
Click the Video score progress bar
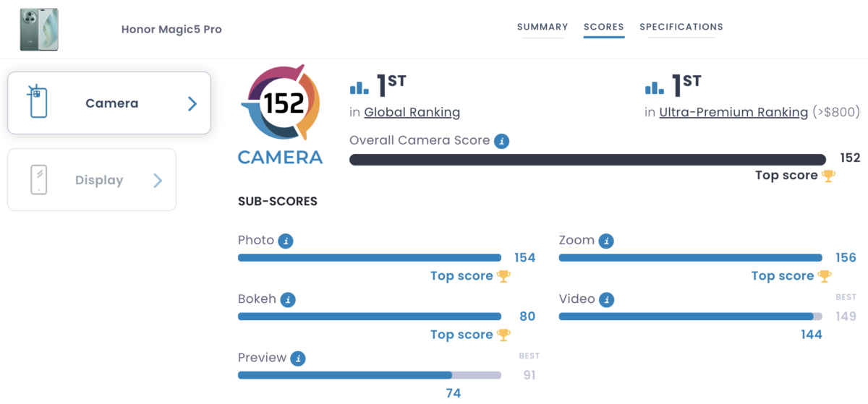click(690, 317)
